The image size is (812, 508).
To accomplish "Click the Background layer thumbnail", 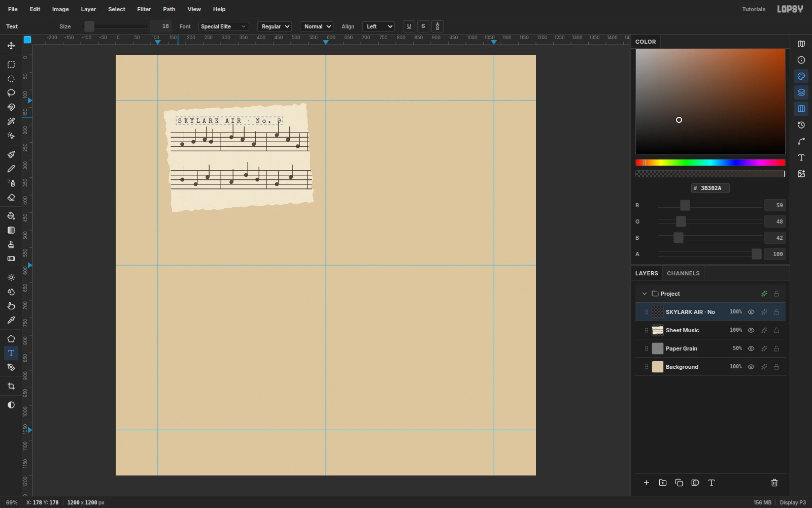I will (x=658, y=367).
